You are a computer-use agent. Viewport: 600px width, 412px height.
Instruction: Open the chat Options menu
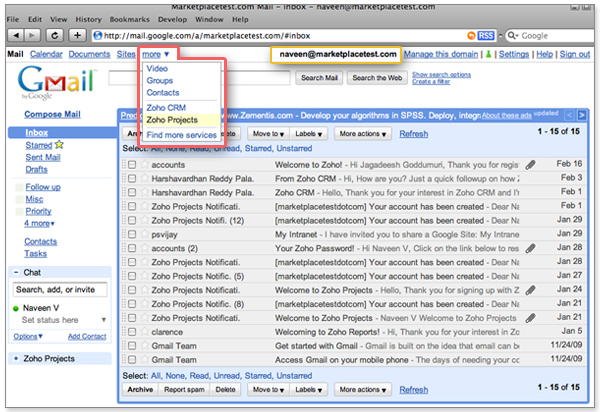point(28,336)
